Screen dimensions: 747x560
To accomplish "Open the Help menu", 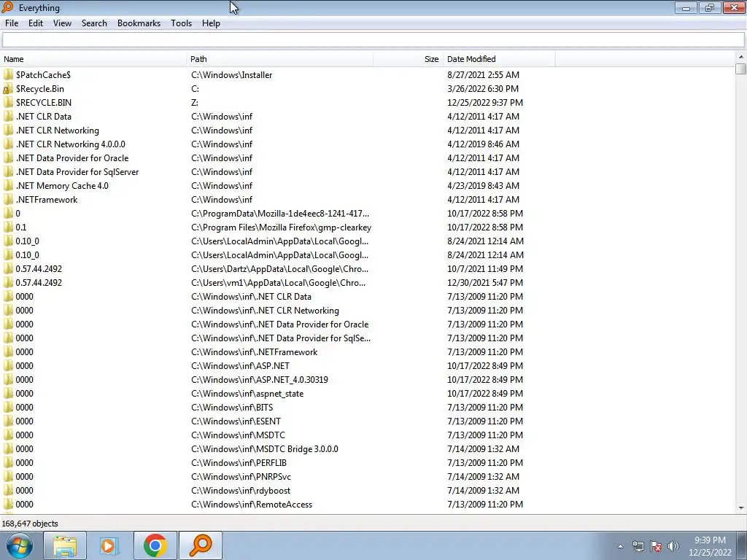I will (x=211, y=23).
